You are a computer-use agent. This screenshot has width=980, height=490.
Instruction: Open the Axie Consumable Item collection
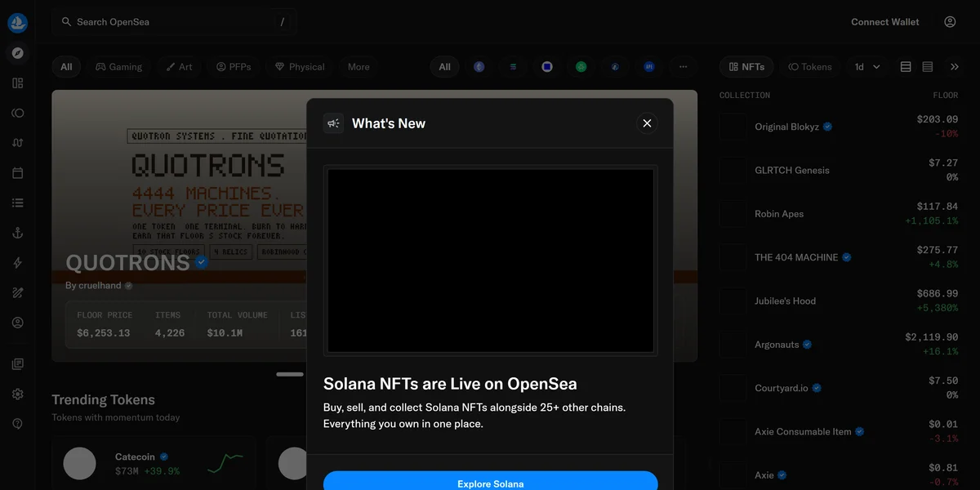coord(839,431)
